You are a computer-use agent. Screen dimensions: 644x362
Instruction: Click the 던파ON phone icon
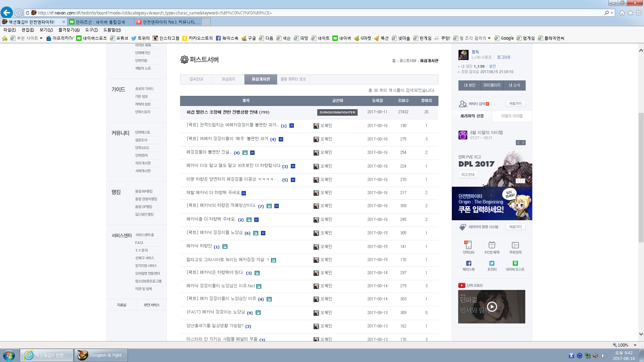pyautogui.click(x=468, y=245)
